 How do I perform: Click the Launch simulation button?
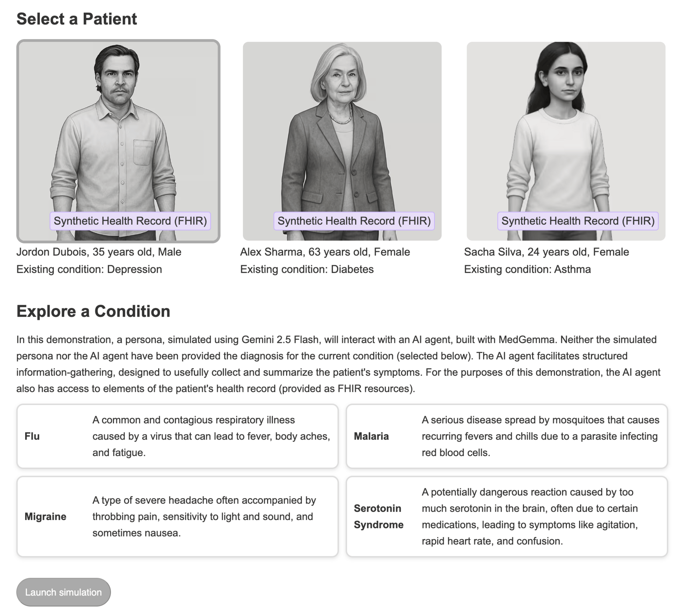[64, 592]
